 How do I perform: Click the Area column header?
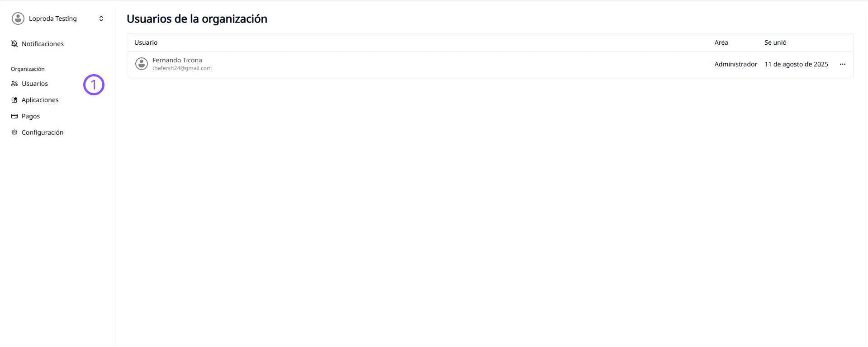pos(721,42)
